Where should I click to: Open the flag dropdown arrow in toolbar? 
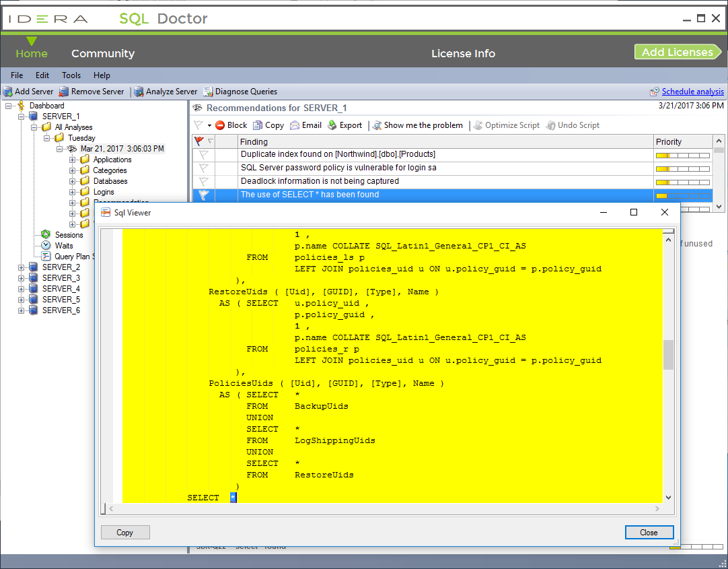point(209,126)
